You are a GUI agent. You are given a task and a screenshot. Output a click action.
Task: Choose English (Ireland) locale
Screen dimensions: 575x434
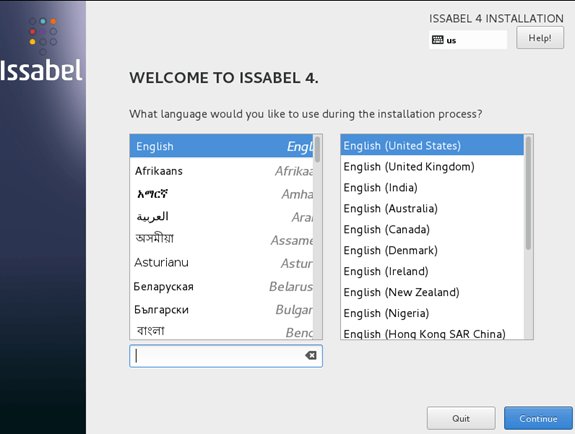[432, 271]
